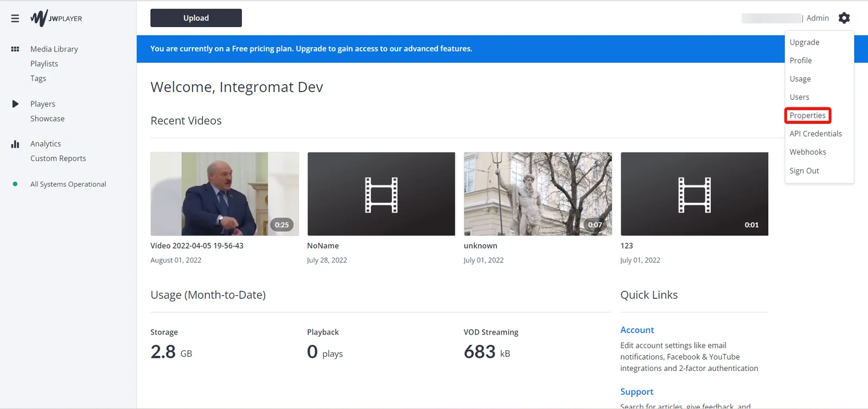The height and width of the screenshot is (409, 868).
Task: Click the 'July 28, 2022' date
Action: pyautogui.click(x=327, y=260)
